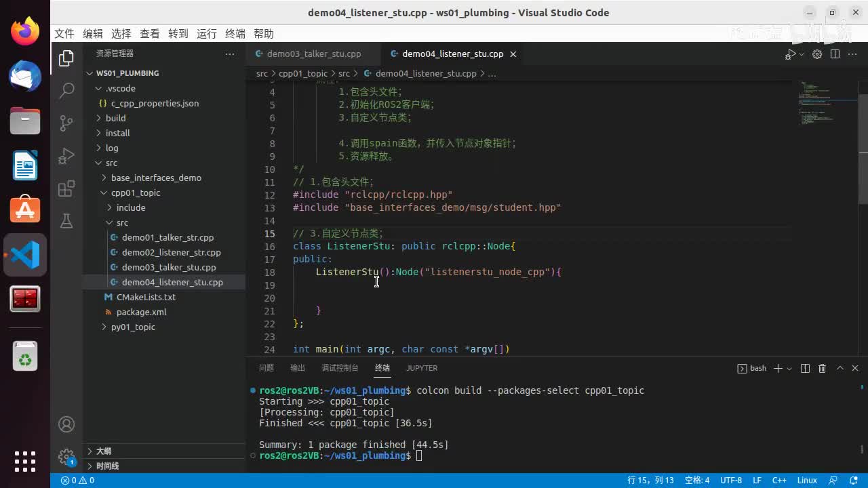Screen dimensions: 868x488
Task: Open the Manage gear in activity bar
Action: (x=66, y=456)
